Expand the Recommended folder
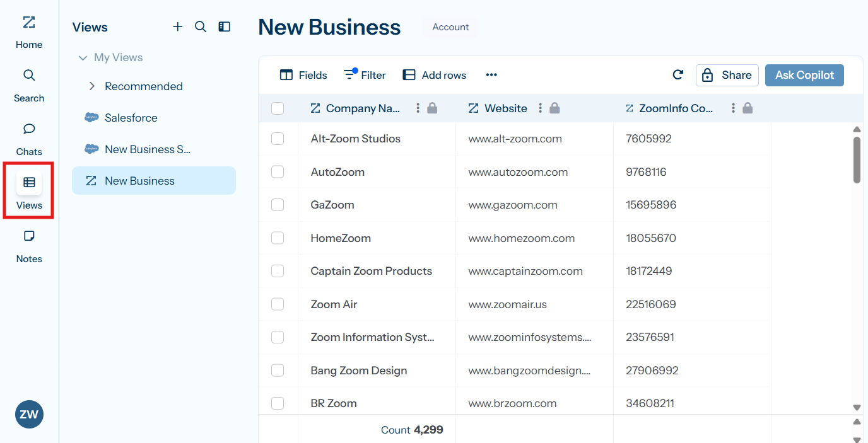Screen dimensions: 868x443 coord(92,86)
